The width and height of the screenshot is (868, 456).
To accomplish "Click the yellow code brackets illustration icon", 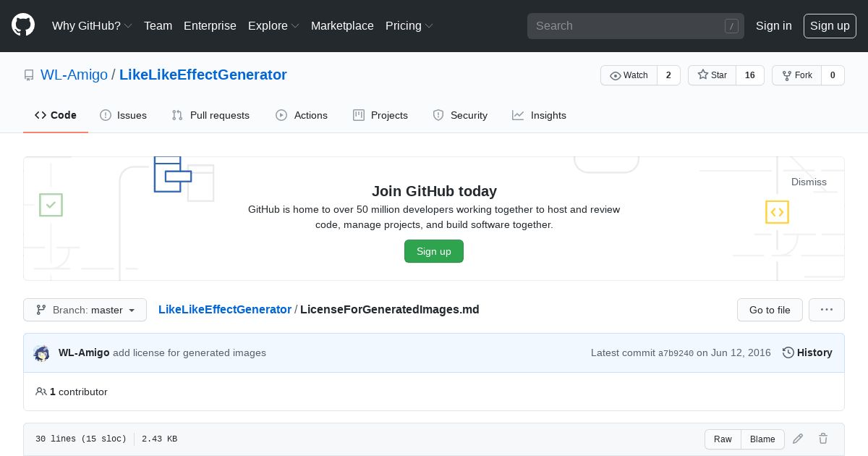I will 777,212.
